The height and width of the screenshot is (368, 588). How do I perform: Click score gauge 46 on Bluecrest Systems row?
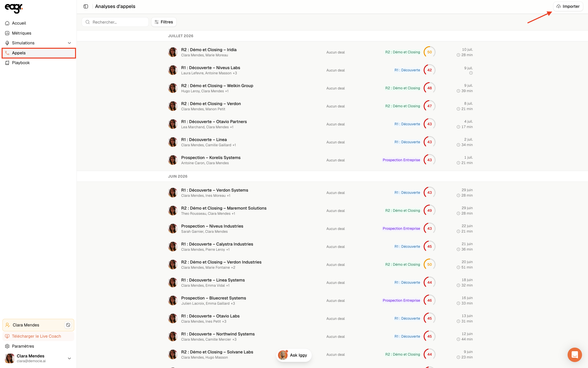[x=429, y=300]
